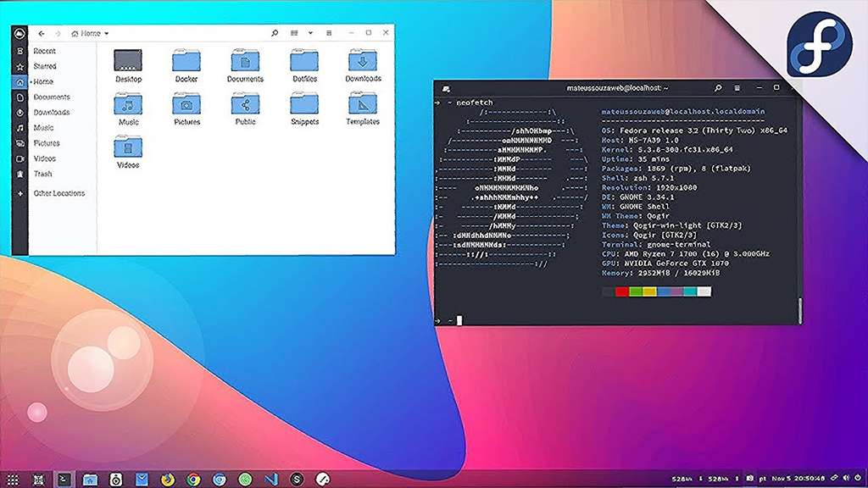Select Home in the Files sidebar
Image resolution: width=868 pixels, height=488 pixels.
click(42, 82)
